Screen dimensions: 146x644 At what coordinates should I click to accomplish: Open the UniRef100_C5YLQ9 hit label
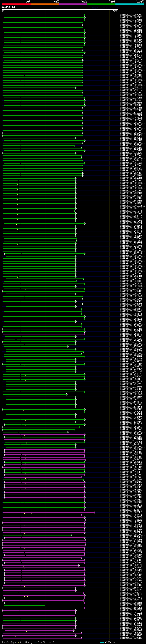131,15
